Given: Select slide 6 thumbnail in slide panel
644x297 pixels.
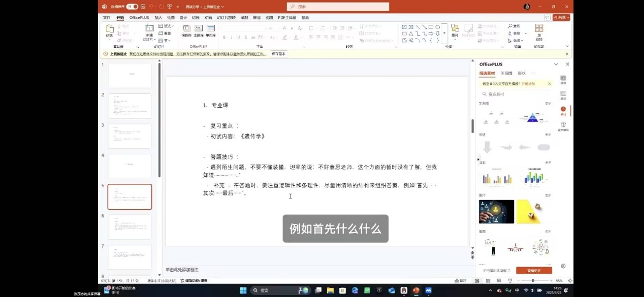Looking at the screenshot, I should pyautogui.click(x=130, y=227).
